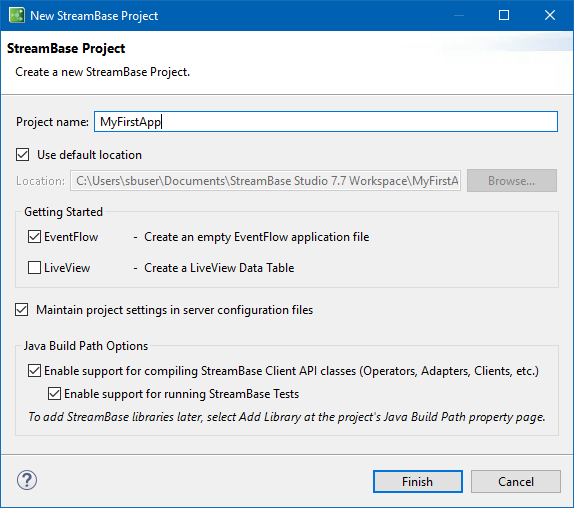This screenshot has height=508, width=574.
Task: Click Finish to create the project
Action: (x=418, y=482)
